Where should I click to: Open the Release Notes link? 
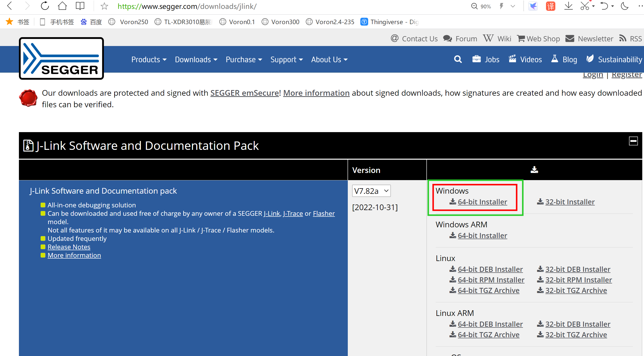click(69, 247)
